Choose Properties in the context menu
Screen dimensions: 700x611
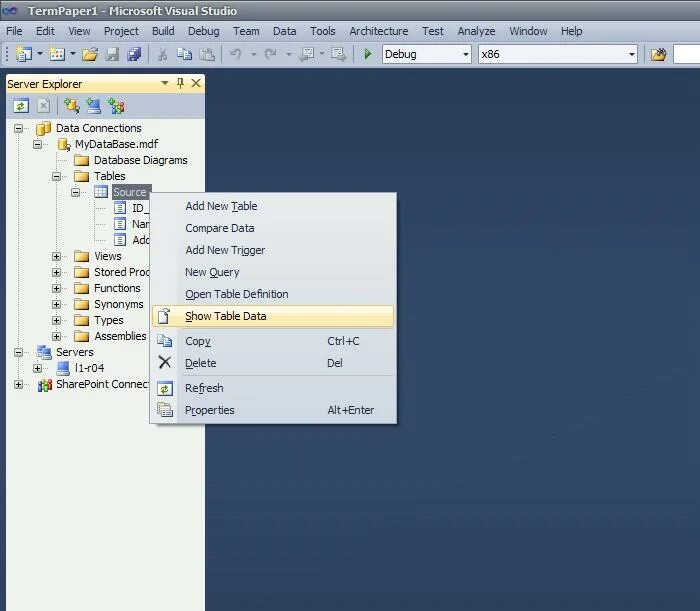pyautogui.click(x=273, y=410)
